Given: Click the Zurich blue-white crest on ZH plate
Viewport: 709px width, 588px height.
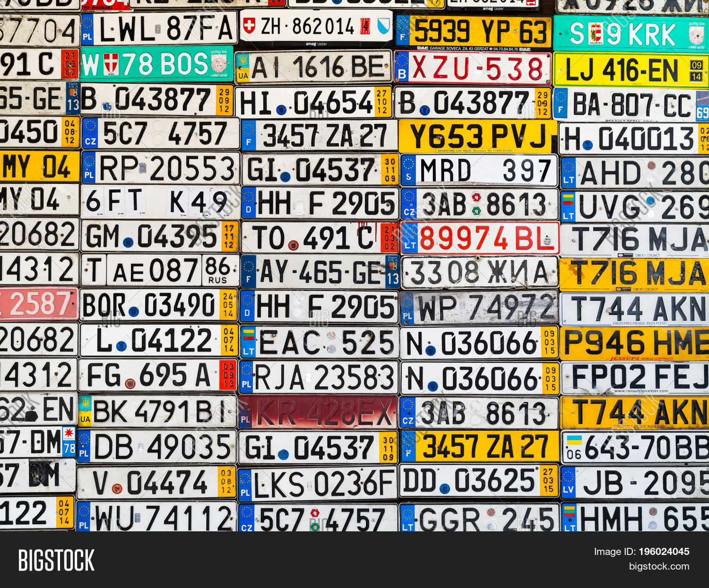Looking at the screenshot, I should click(x=383, y=26).
